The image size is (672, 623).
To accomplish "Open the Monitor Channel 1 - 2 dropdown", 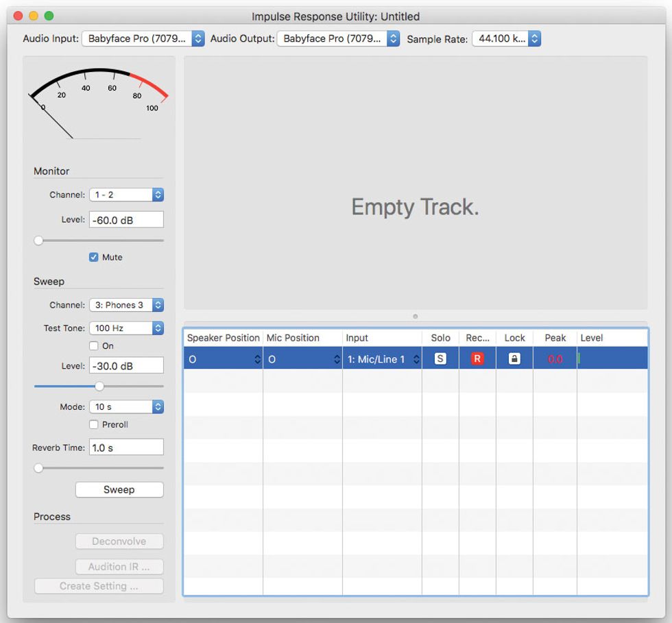I will click(x=126, y=195).
